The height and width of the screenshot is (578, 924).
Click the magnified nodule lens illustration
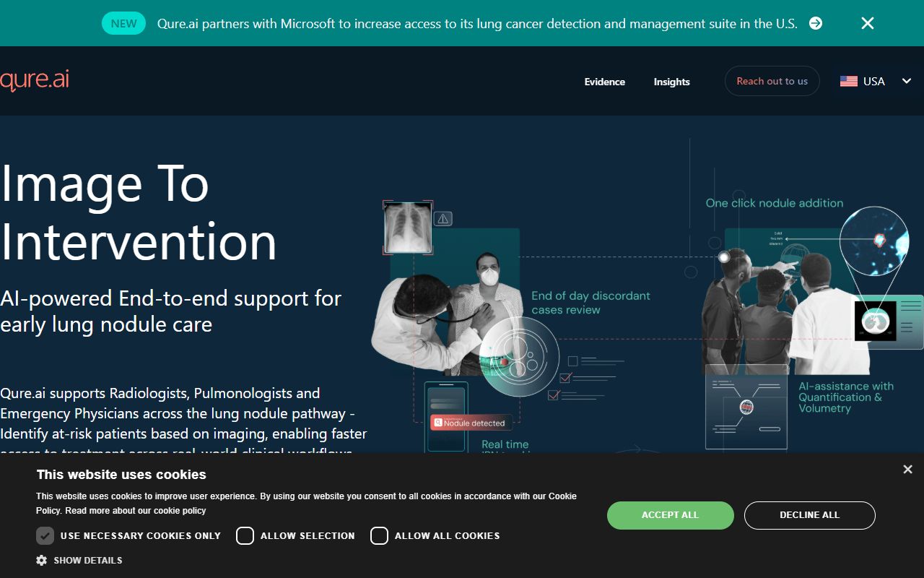point(874,241)
